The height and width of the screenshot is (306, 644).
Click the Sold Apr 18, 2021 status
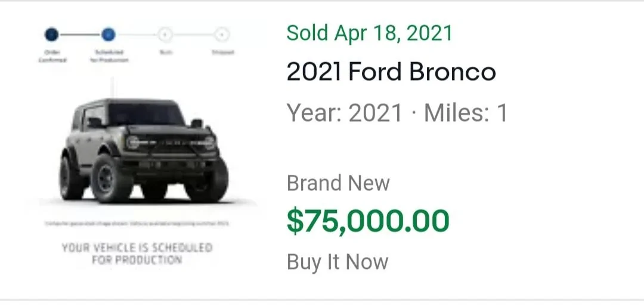click(369, 33)
